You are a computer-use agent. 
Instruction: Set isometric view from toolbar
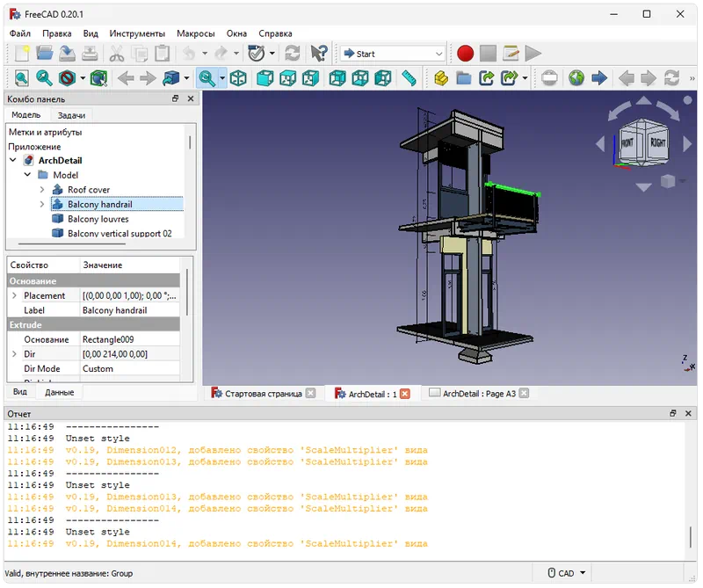(x=238, y=78)
